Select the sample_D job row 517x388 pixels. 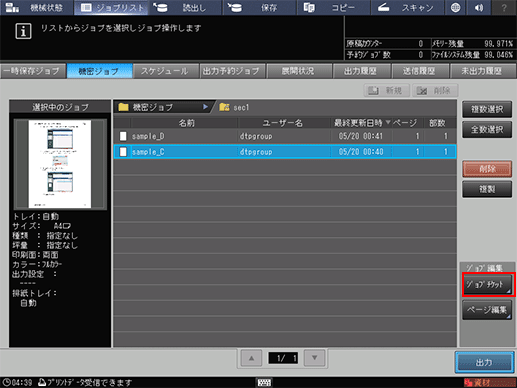pos(285,136)
